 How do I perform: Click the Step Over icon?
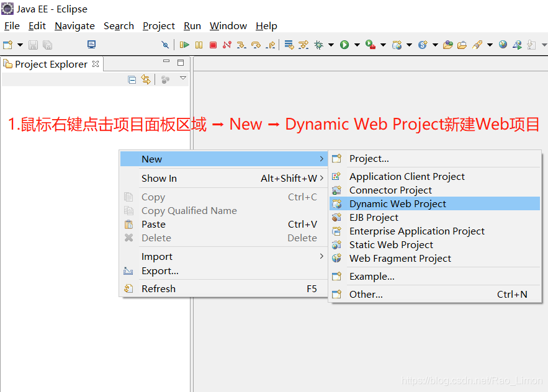click(x=256, y=45)
